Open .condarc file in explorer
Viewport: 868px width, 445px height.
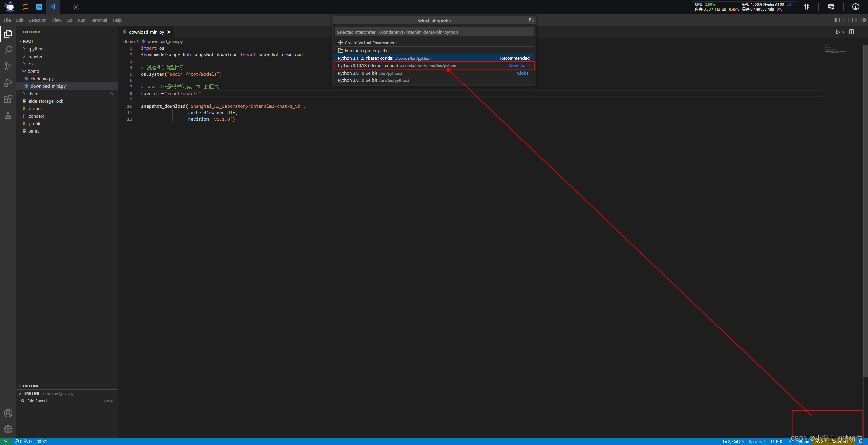[67, 116]
